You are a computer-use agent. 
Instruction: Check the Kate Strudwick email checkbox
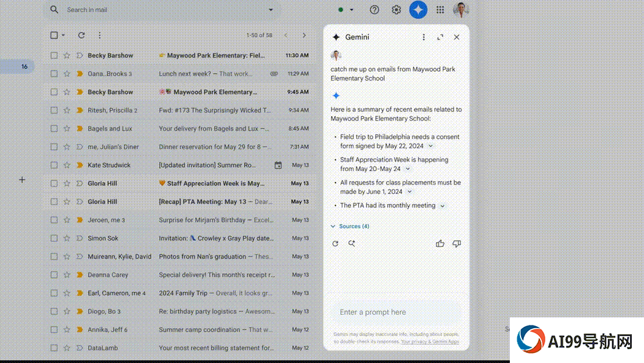[x=54, y=165]
